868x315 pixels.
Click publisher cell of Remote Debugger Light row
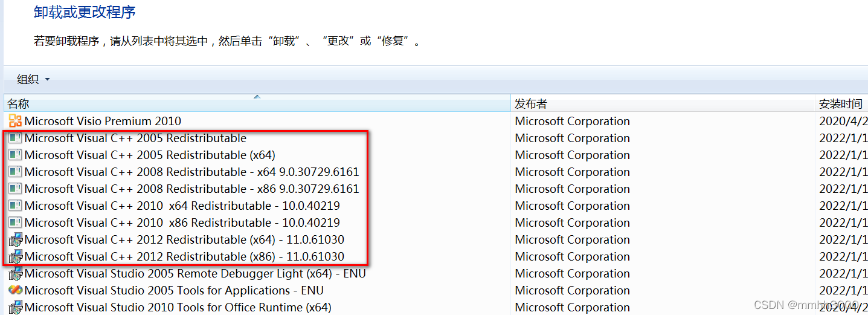(572, 273)
